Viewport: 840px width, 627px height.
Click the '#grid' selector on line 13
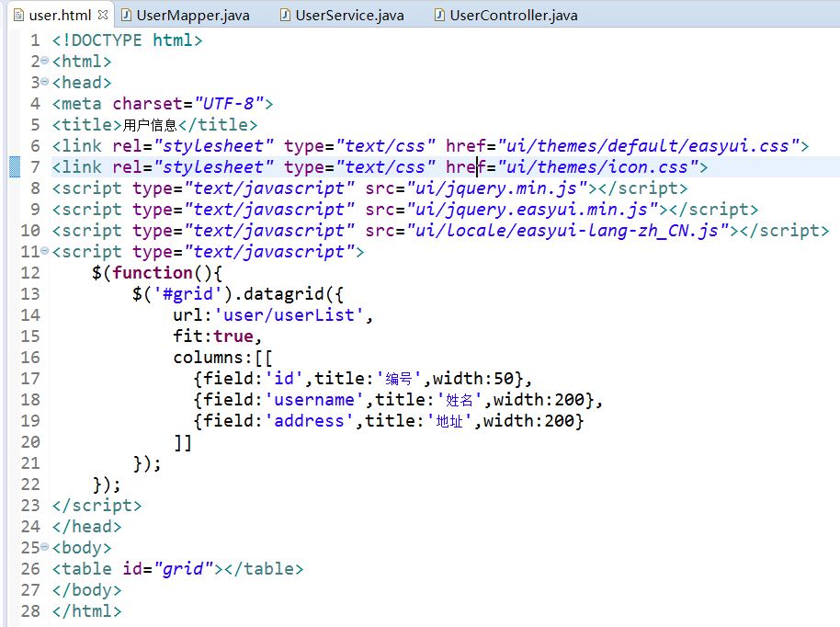point(187,293)
